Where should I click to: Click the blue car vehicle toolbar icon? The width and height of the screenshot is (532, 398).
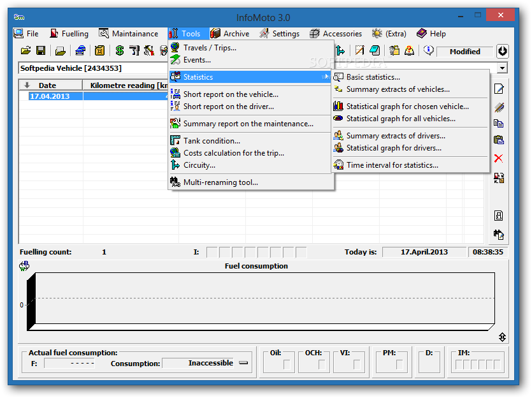(80, 51)
